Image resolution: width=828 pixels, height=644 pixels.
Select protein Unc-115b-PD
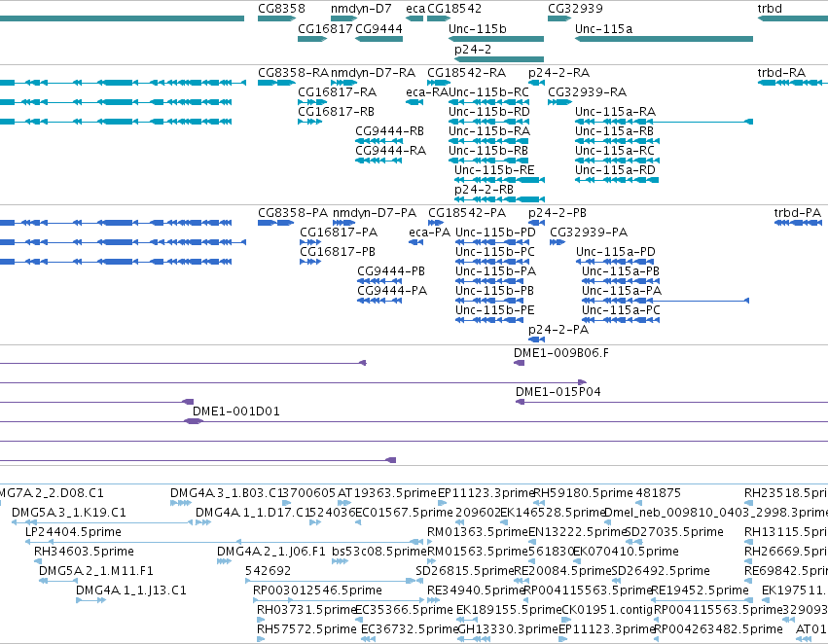[495, 233]
